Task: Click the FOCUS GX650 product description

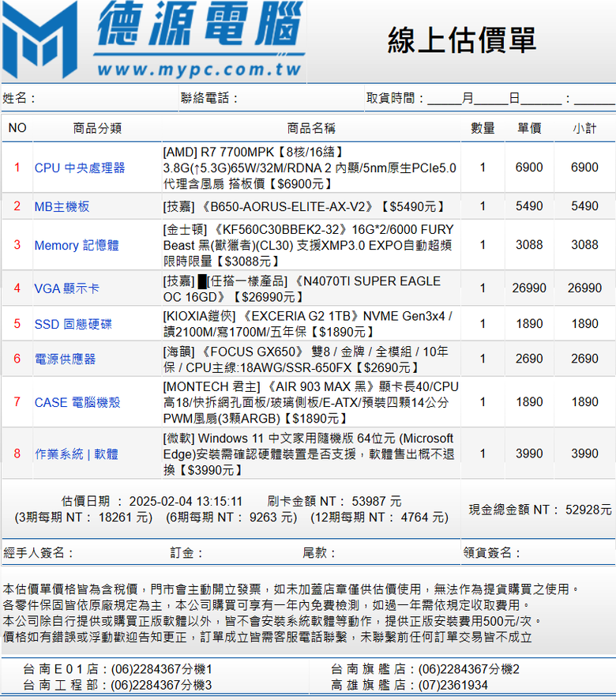Action: (306, 359)
